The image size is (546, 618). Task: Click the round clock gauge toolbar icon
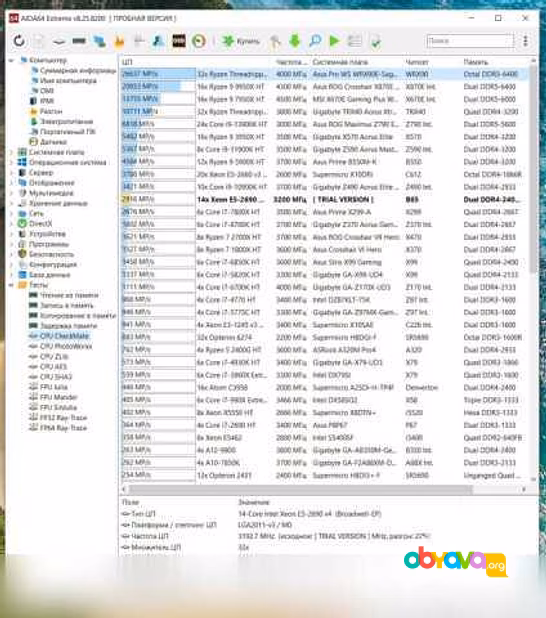click(199, 41)
